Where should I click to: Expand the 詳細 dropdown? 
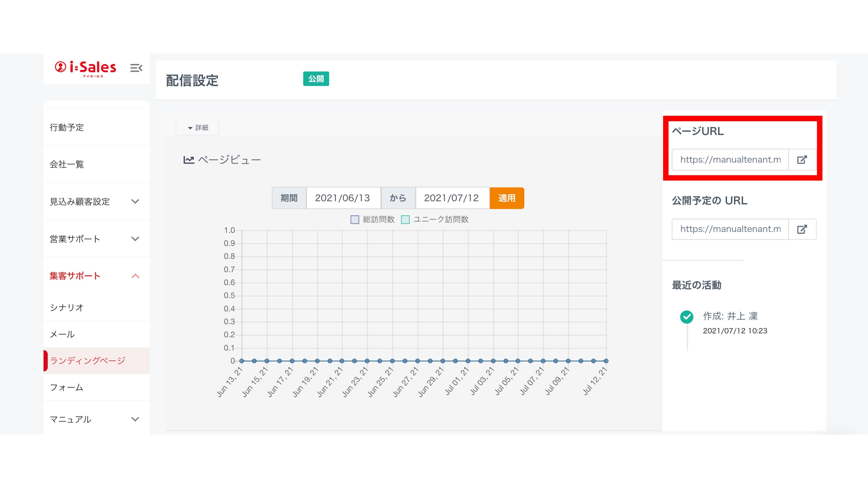198,128
